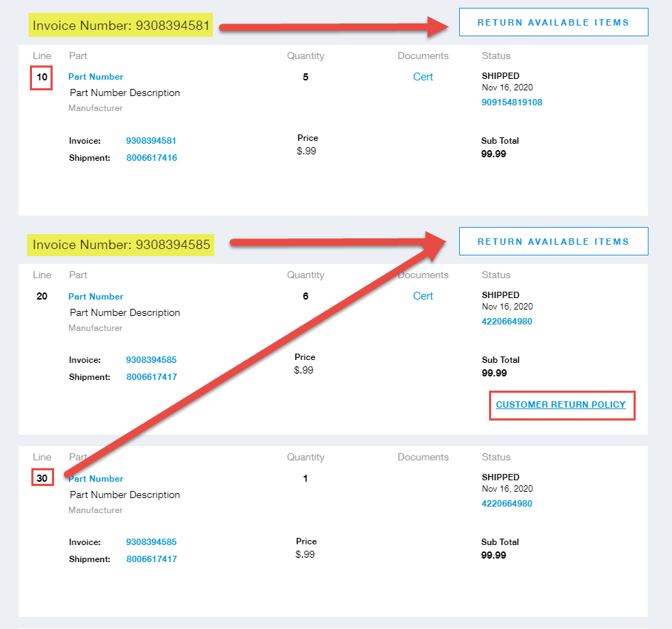
Task: Click the Part Number link on line 20
Action: coord(95,296)
